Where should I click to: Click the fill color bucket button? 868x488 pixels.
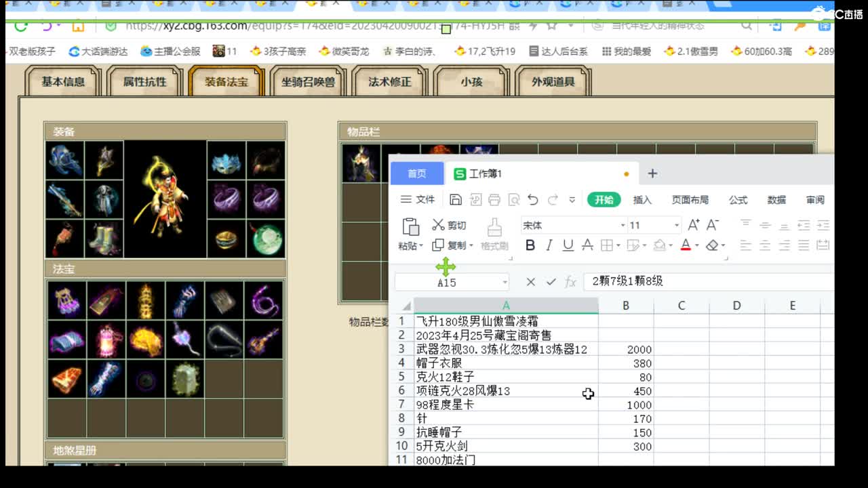point(659,245)
